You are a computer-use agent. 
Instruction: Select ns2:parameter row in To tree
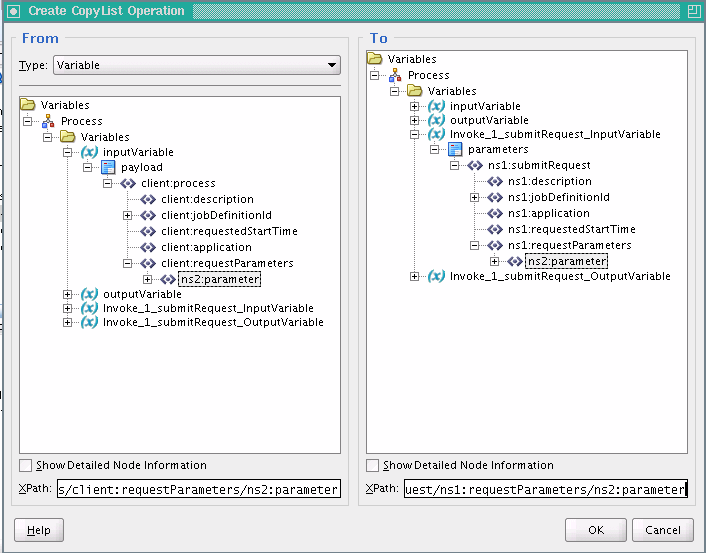click(567, 261)
